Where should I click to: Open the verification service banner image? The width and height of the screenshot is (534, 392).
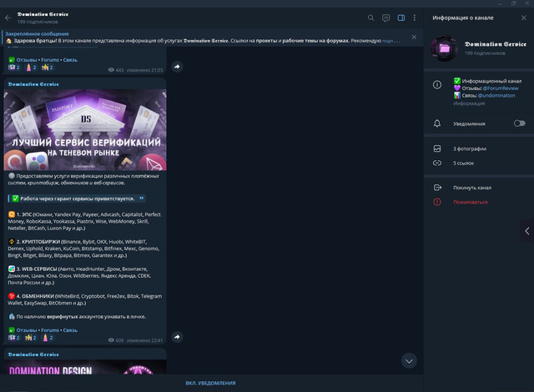click(x=85, y=129)
